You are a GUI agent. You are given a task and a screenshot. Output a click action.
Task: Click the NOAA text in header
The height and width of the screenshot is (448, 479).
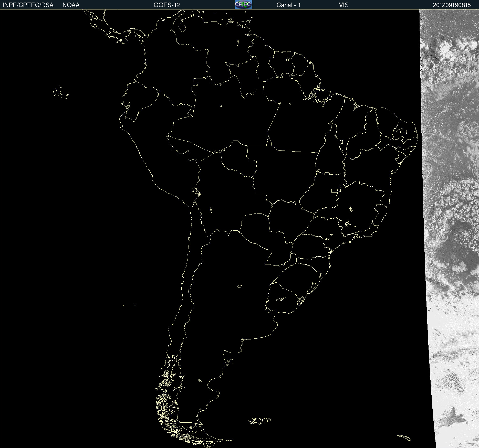tap(71, 5)
